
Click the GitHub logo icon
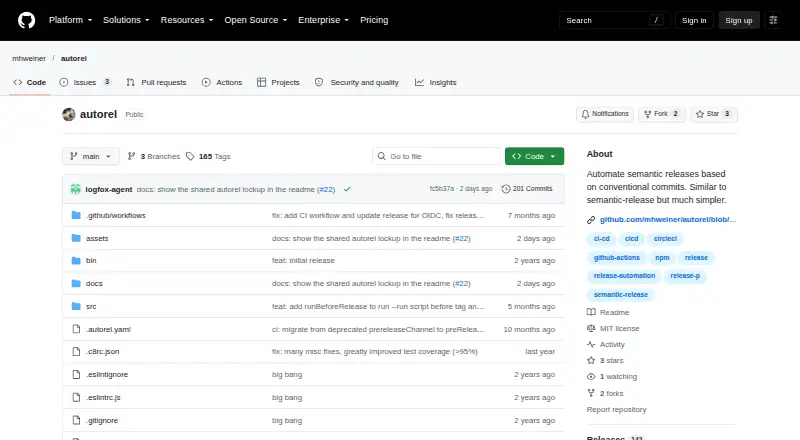[27, 20]
